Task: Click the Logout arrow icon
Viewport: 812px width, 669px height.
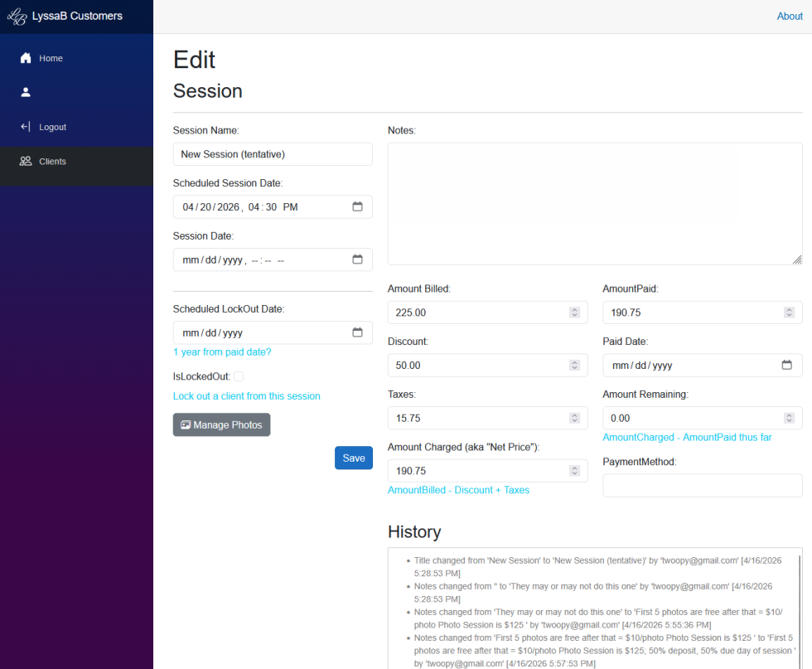Action: [26, 127]
